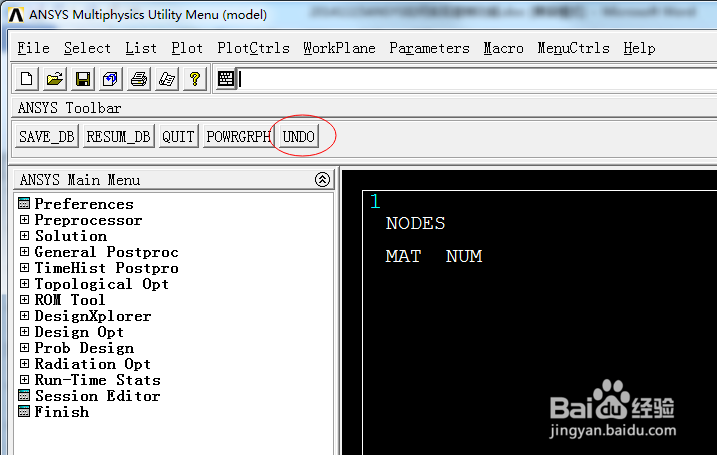
Task: Click the ANSYS Main Menu title
Action: (x=80, y=180)
